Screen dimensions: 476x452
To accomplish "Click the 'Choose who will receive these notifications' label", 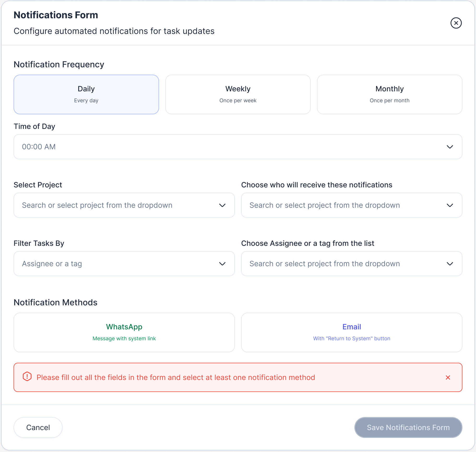I will (x=317, y=185).
